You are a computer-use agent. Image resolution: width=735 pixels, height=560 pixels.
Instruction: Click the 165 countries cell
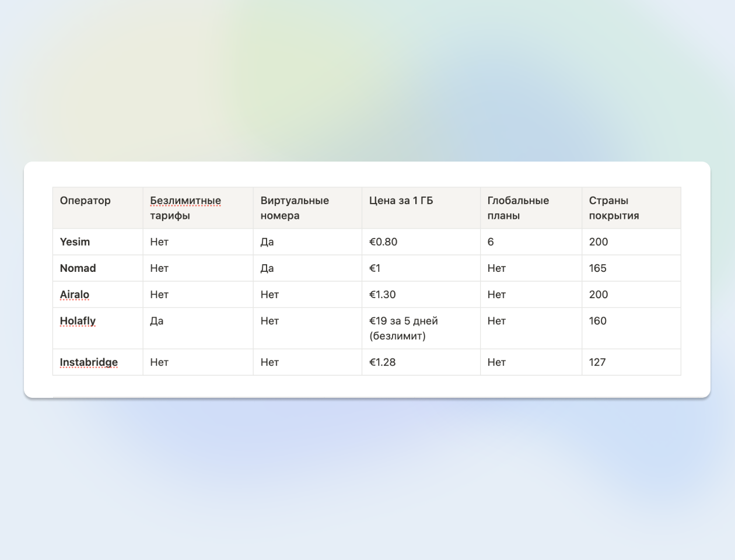631,268
